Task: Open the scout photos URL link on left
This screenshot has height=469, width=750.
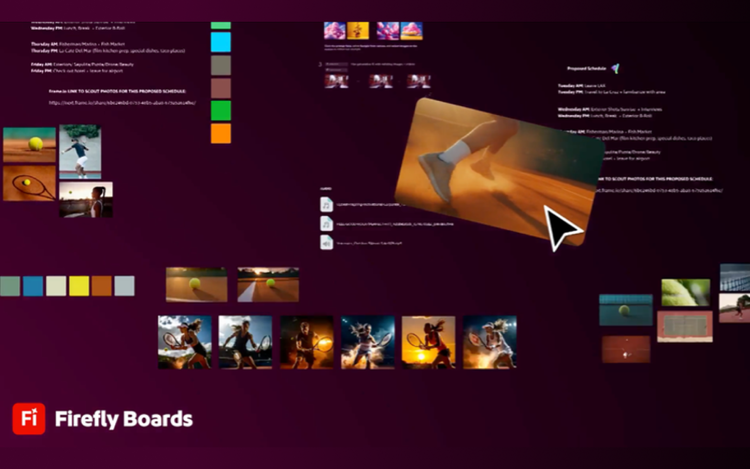Action: [x=122, y=103]
